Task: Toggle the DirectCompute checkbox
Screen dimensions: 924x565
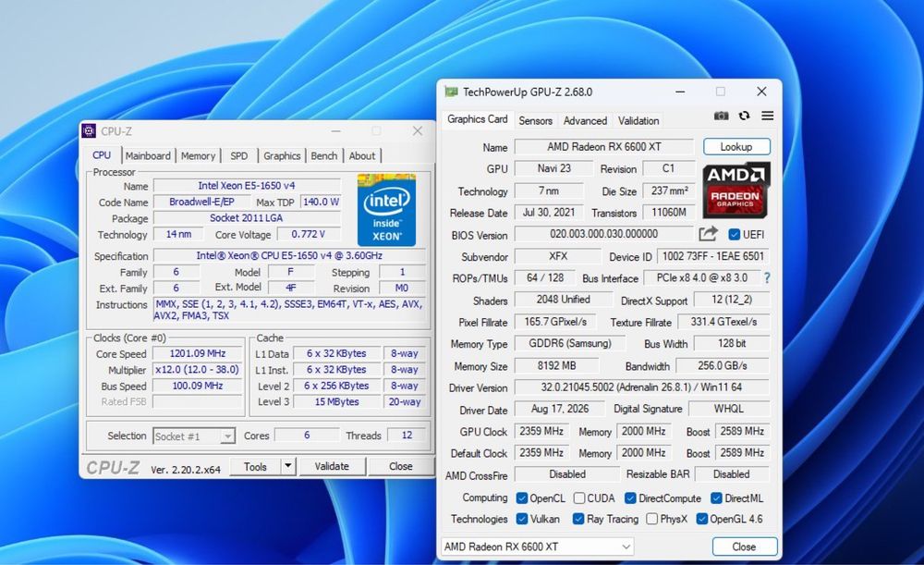Action: click(630, 498)
